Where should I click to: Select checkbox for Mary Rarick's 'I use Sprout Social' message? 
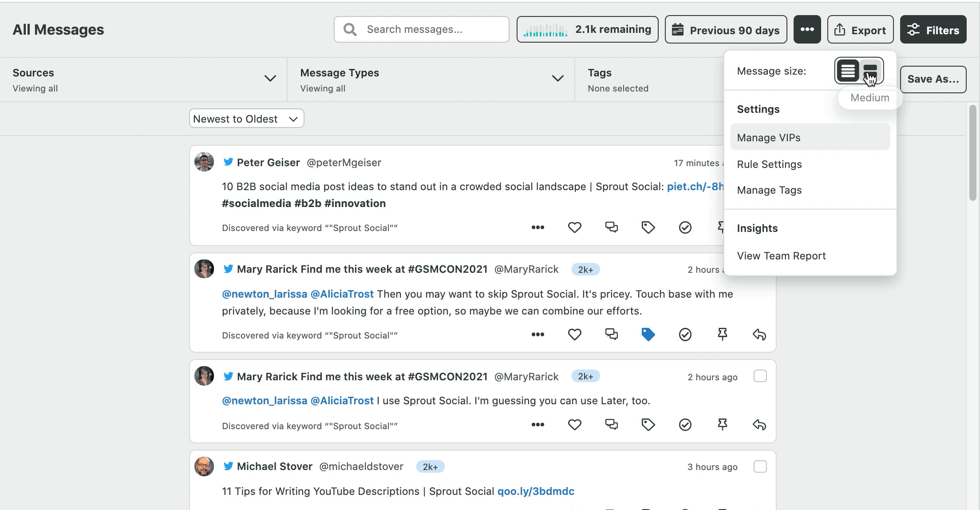(760, 376)
